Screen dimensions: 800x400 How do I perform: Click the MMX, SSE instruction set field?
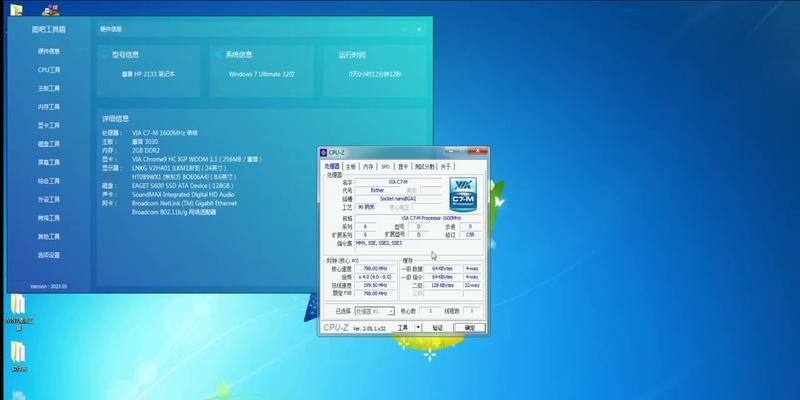pos(418,247)
